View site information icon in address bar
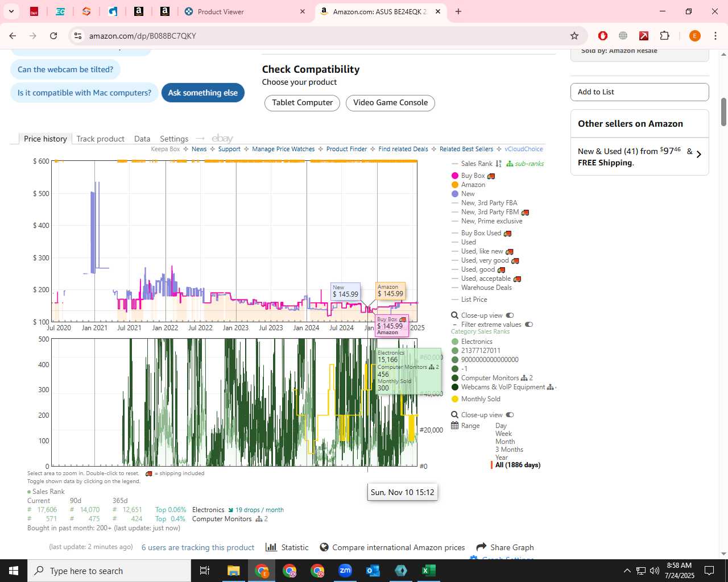Viewport: 728px width, 582px height. (x=78, y=36)
